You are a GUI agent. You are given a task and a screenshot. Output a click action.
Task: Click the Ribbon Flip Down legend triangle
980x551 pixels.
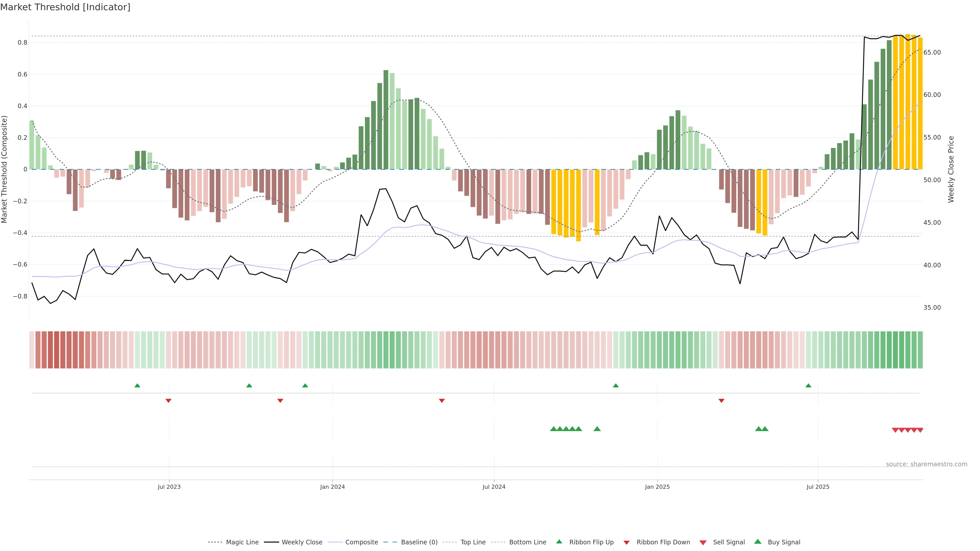pyautogui.click(x=627, y=542)
